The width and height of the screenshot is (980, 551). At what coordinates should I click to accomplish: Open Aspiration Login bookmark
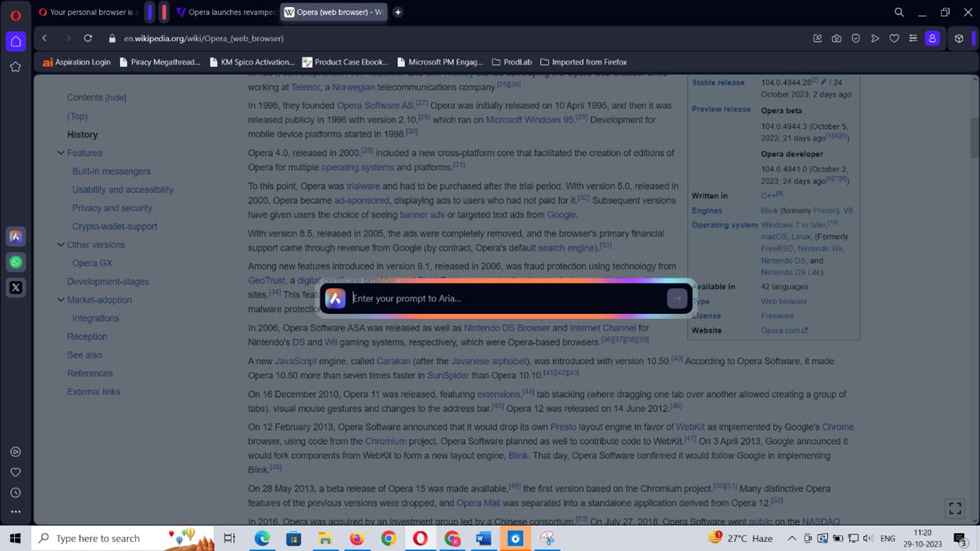click(x=76, y=62)
